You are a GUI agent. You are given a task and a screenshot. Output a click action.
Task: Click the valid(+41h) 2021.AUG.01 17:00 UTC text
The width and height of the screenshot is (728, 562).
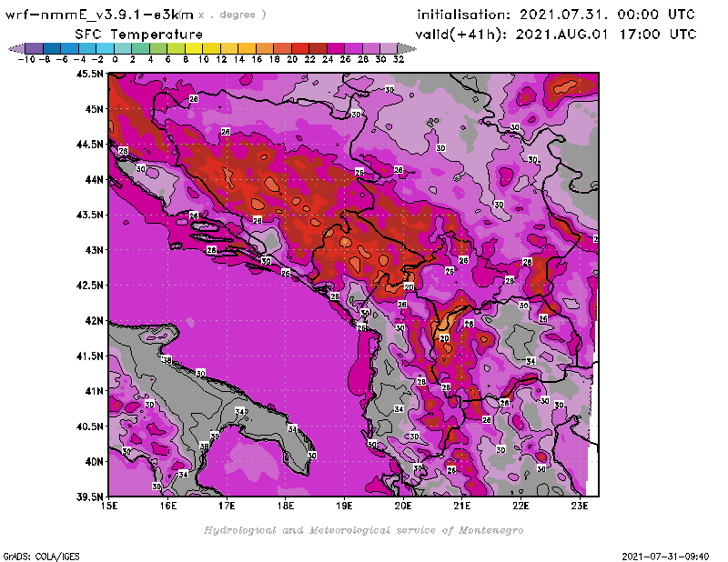(556, 35)
